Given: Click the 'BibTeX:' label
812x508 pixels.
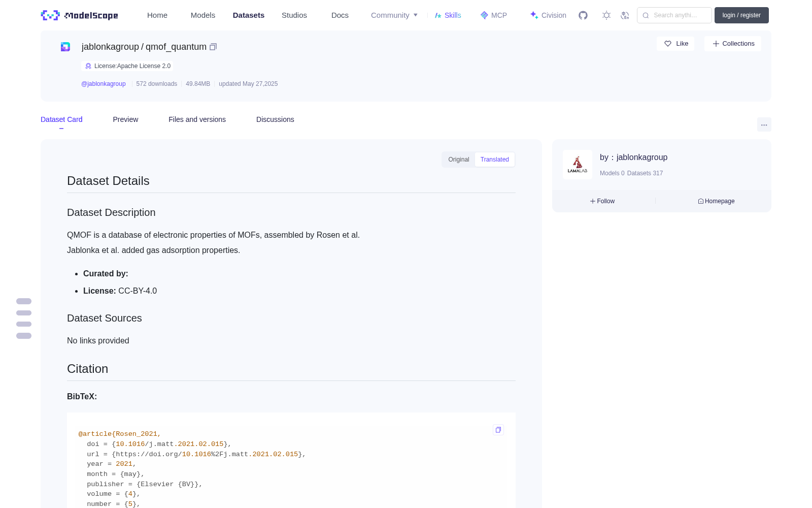Looking at the screenshot, I should coord(82,397).
